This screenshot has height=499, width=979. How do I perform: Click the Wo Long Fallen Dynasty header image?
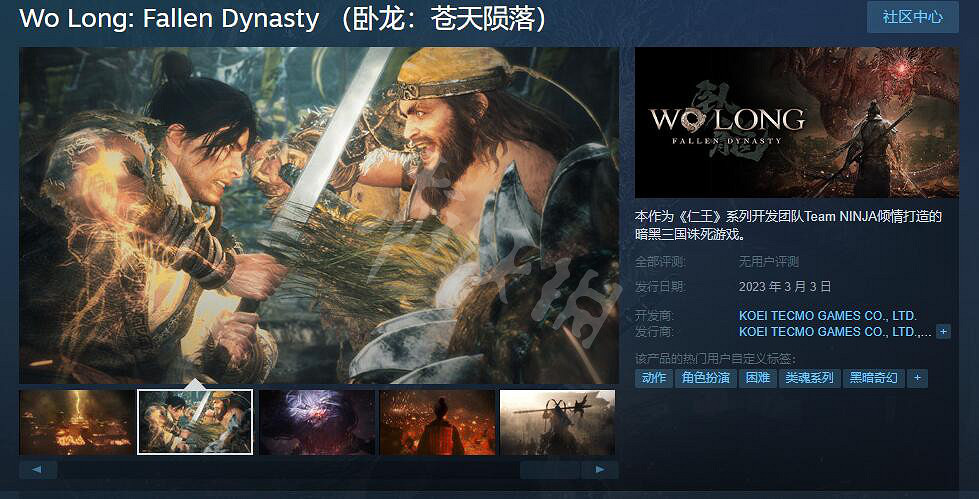[x=797, y=122]
